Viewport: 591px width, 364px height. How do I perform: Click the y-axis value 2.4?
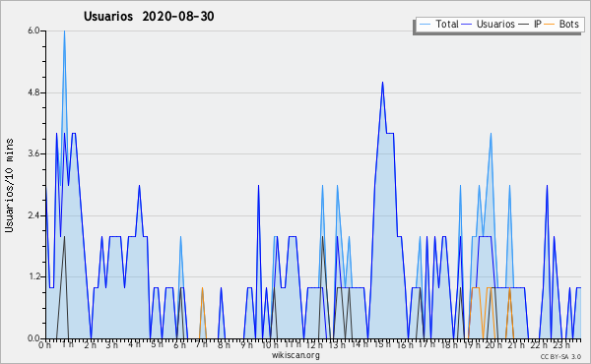[33, 215]
